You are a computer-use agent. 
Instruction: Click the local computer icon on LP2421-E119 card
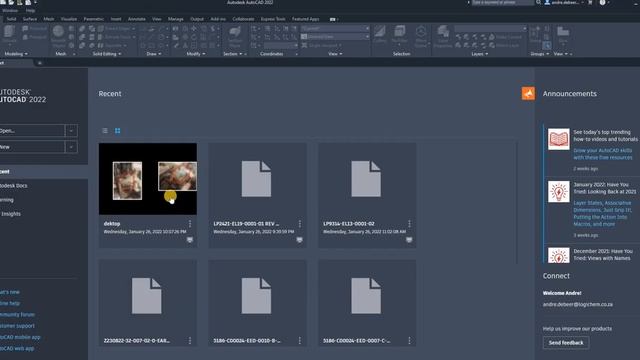click(x=300, y=240)
